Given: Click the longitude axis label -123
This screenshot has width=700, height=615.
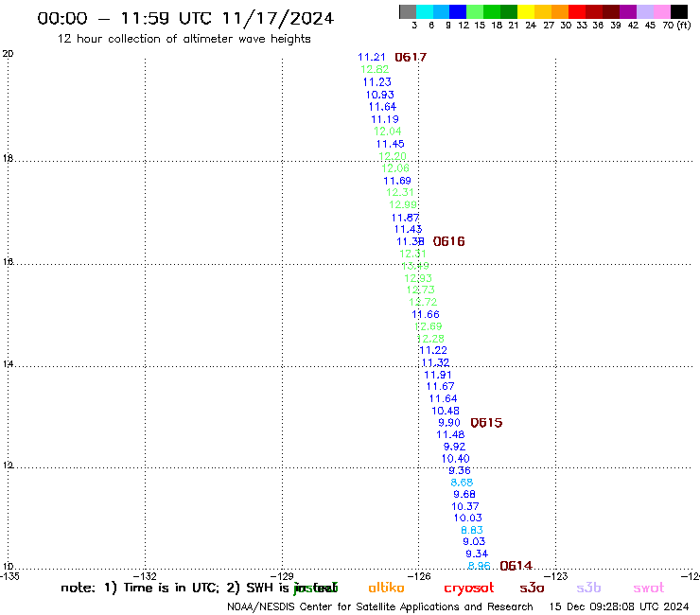Looking at the screenshot, I should [557, 576].
